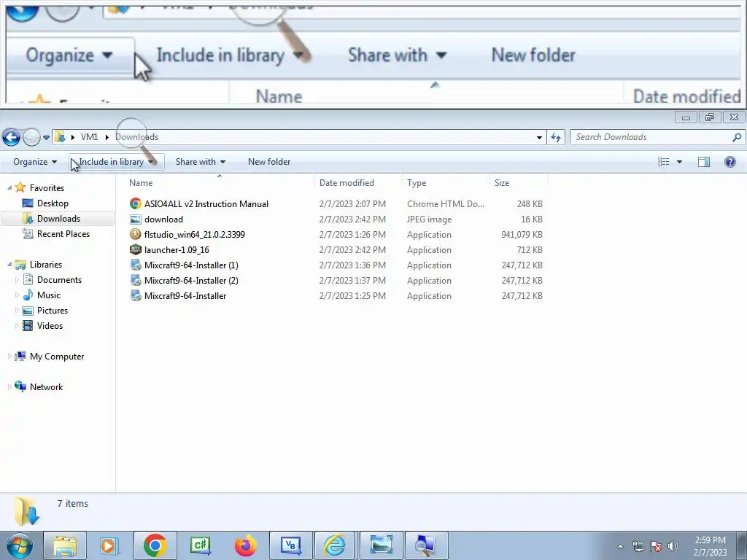
Task: Select Desktop in Favorites
Action: [53, 203]
